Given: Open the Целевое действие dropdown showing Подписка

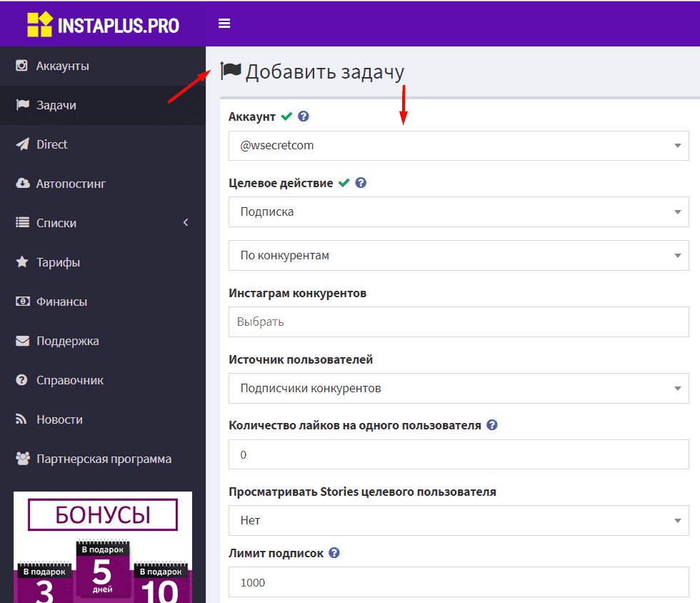Looking at the screenshot, I should click(x=459, y=211).
